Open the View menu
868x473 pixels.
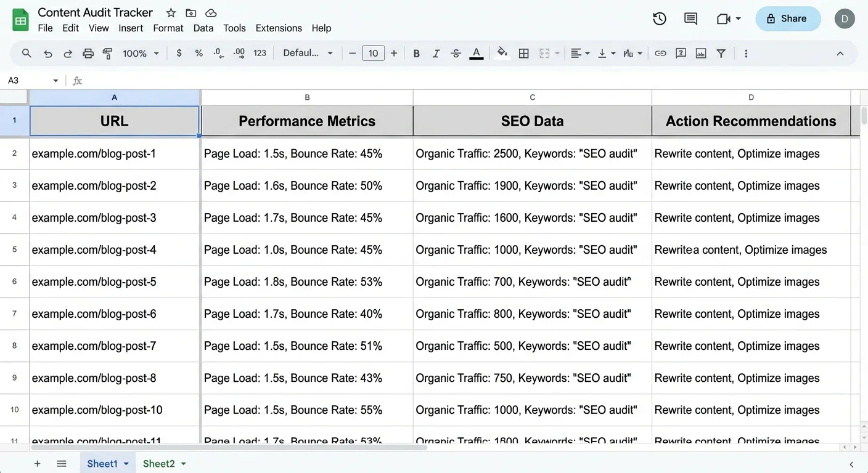click(x=99, y=28)
